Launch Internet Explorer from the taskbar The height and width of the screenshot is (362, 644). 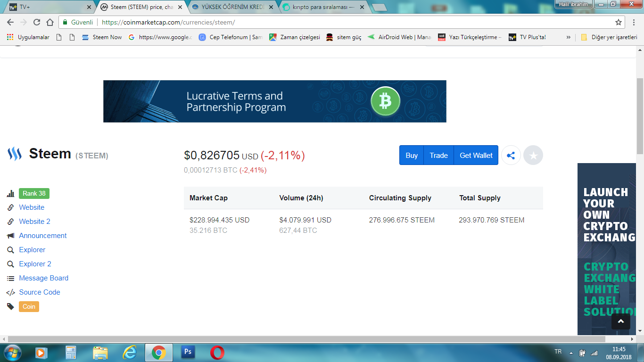129,353
